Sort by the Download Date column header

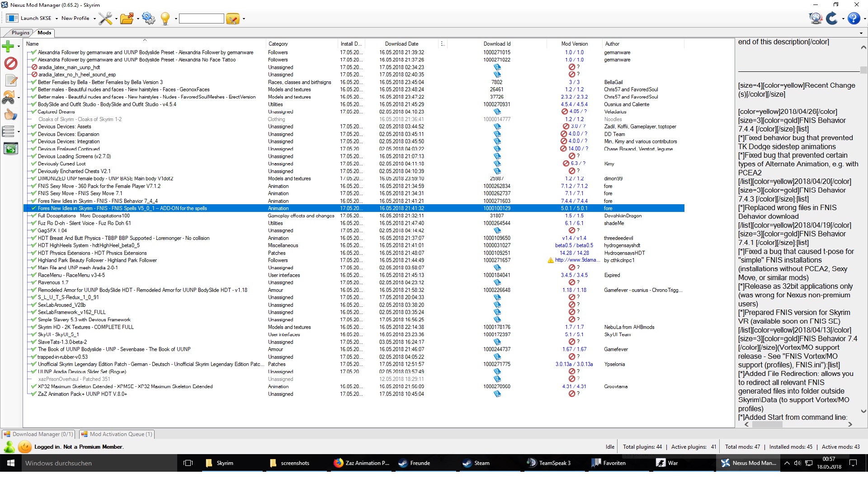(401, 44)
